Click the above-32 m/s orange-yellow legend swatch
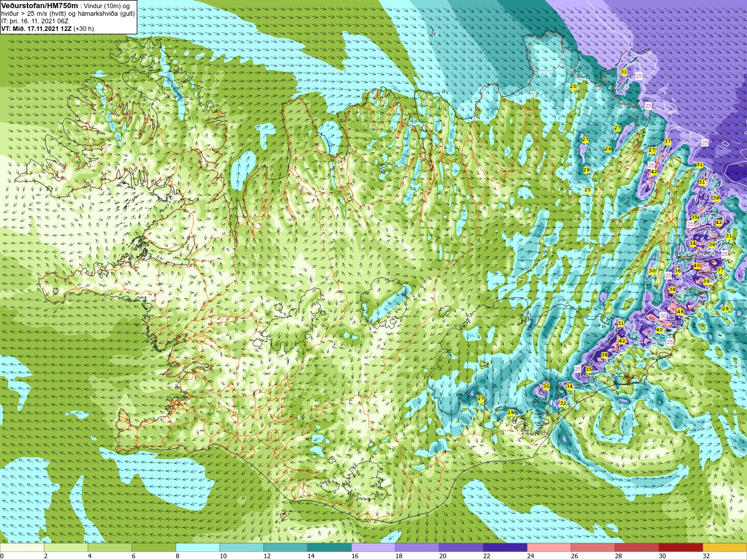Screen dimensions: 747x560 coord(724,548)
